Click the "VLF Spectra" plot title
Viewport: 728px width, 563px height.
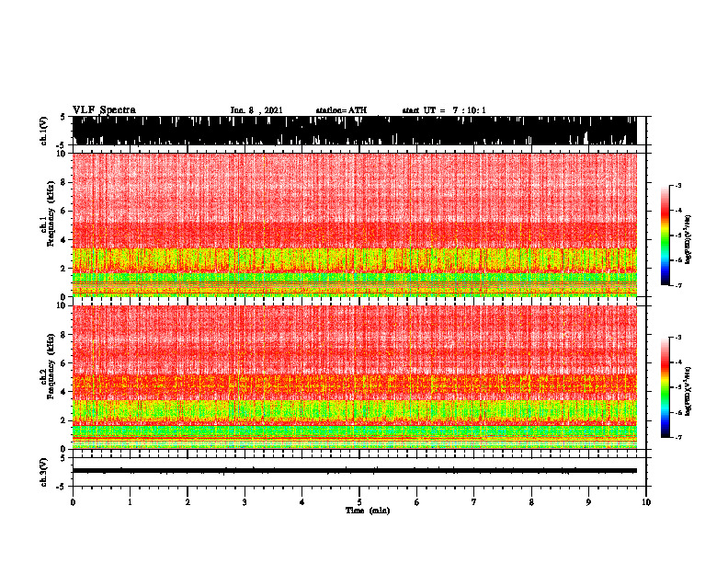click(x=104, y=109)
